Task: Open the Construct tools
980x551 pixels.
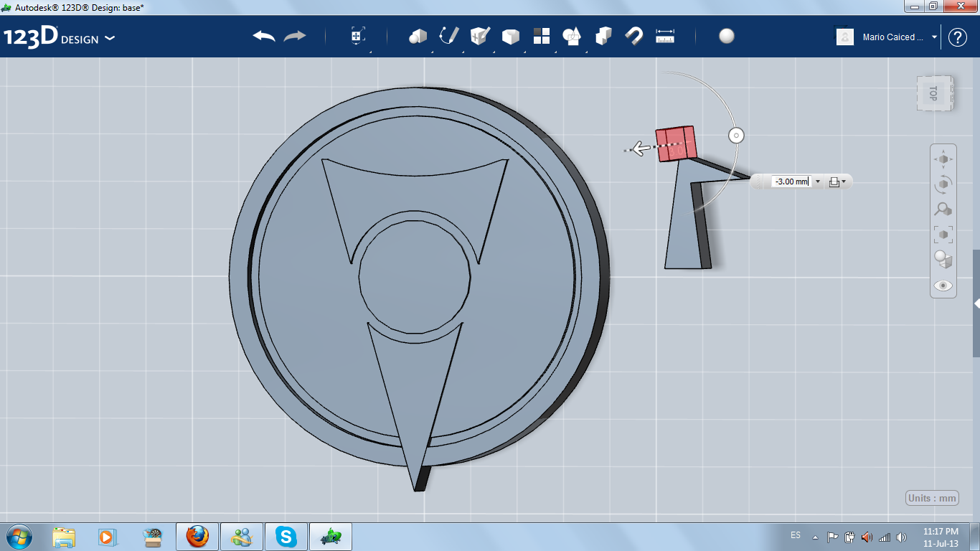Action: 480,36
